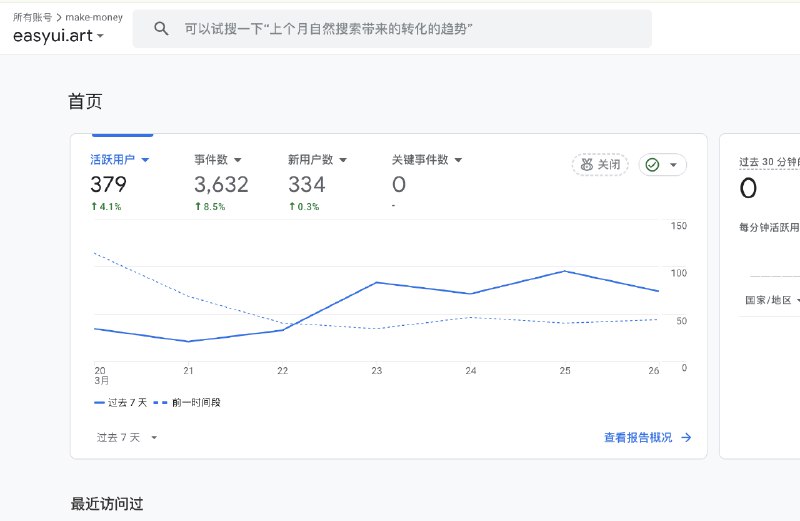The image size is (800, 521).
Task: Click the 前一时间段 dashed line legend
Action: click(x=187, y=403)
